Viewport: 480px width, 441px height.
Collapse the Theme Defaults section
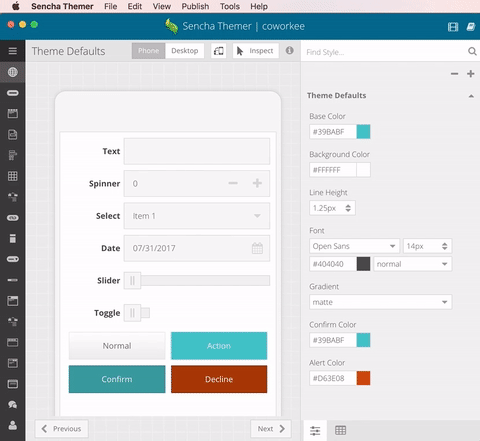(471, 96)
